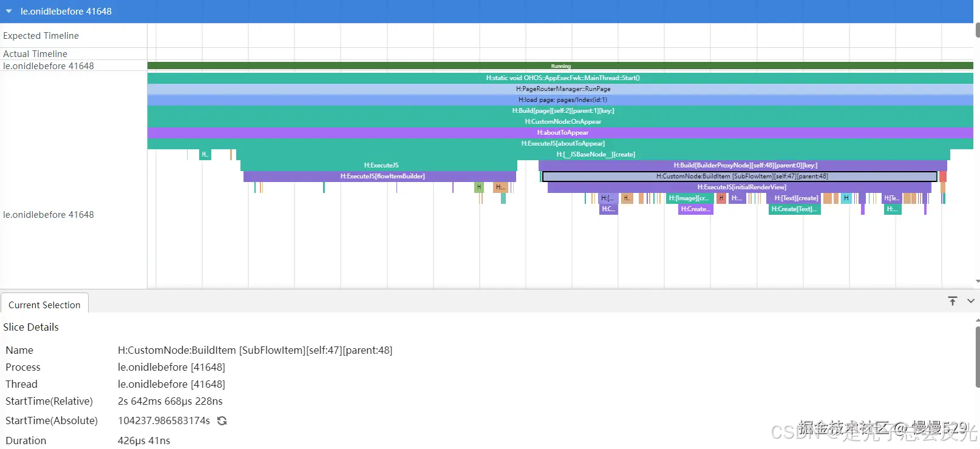Select the H:load page: pages/Index slice

pos(560,100)
